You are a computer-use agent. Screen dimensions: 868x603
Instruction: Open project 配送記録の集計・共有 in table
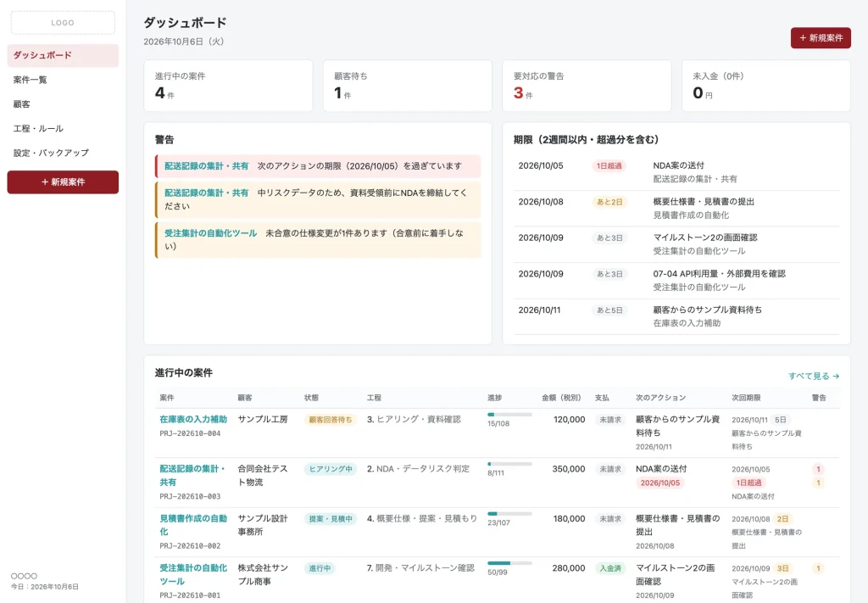tap(192, 475)
